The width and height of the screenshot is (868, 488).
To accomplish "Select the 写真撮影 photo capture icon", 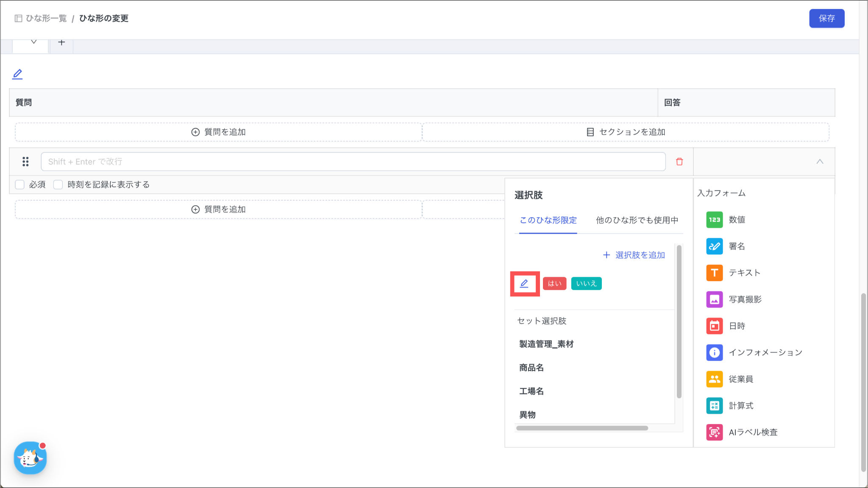I will (x=714, y=299).
